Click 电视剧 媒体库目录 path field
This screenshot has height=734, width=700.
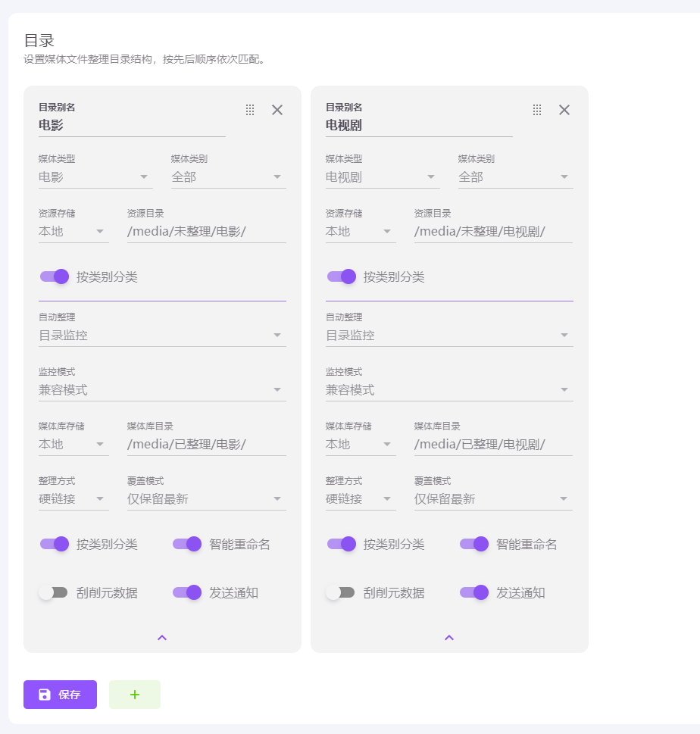[492, 445]
